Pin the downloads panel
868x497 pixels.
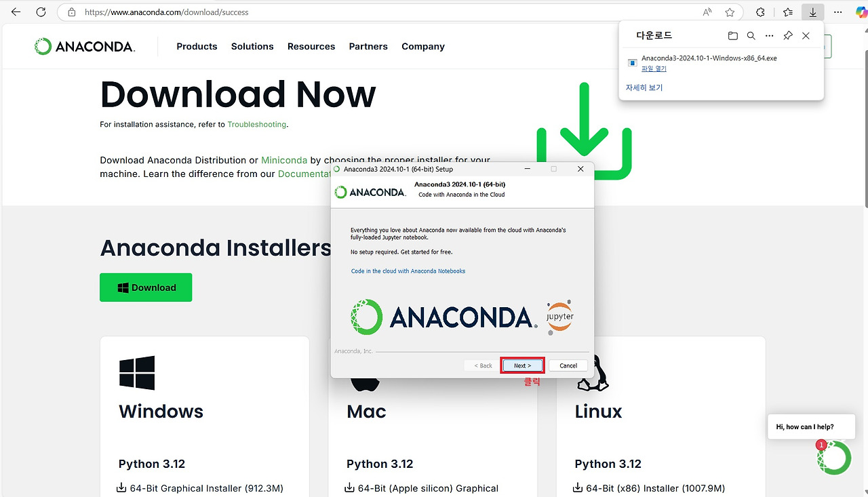pos(787,36)
